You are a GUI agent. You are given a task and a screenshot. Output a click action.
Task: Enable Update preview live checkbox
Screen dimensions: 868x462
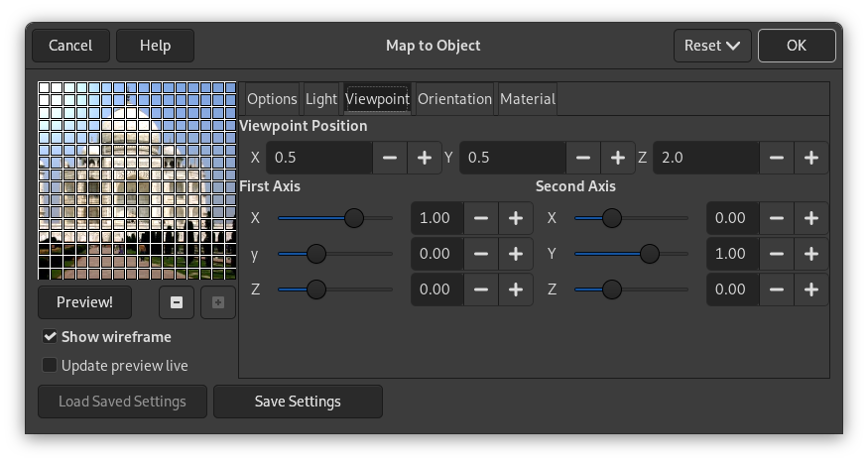51,366
